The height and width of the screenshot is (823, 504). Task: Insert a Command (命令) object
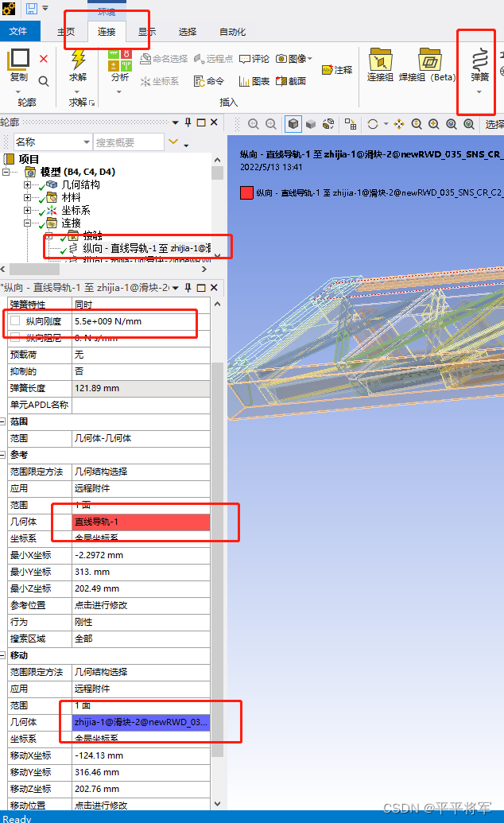209,81
